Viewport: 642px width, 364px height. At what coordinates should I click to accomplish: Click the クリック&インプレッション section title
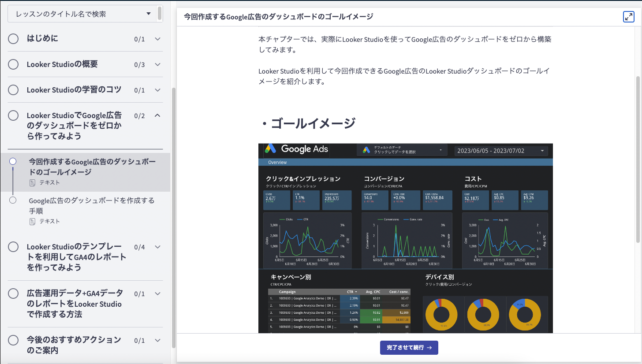click(303, 179)
